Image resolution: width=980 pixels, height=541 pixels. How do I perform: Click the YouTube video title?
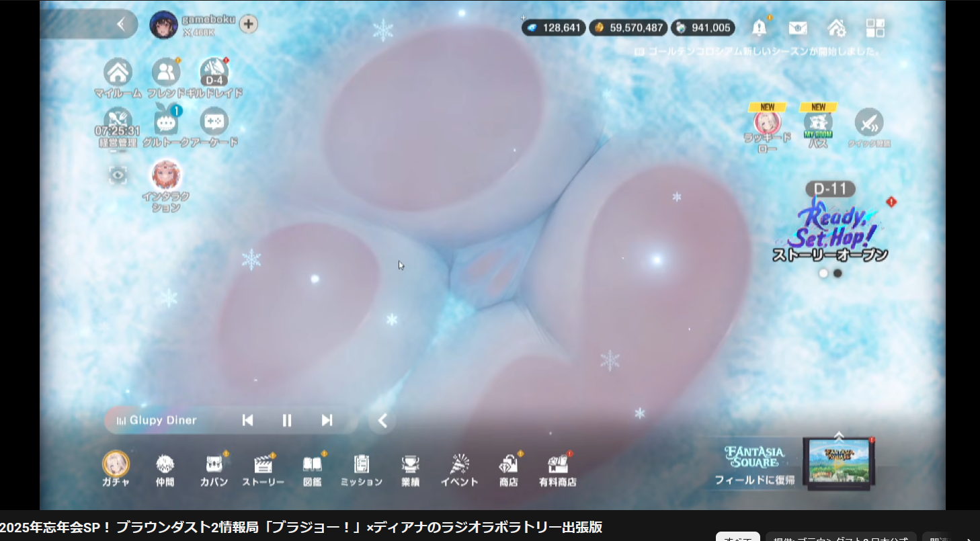pyautogui.click(x=300, y=528)
